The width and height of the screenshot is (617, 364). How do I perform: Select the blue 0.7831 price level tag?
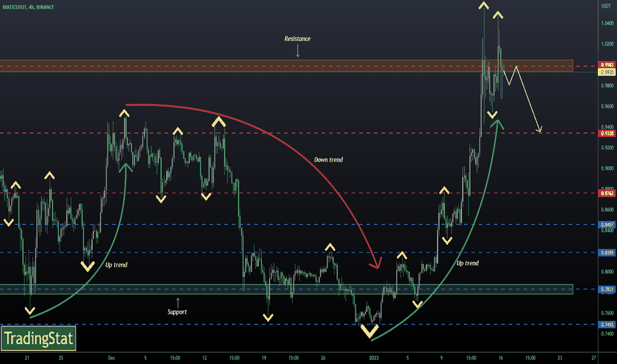click(x=607, y=289)
